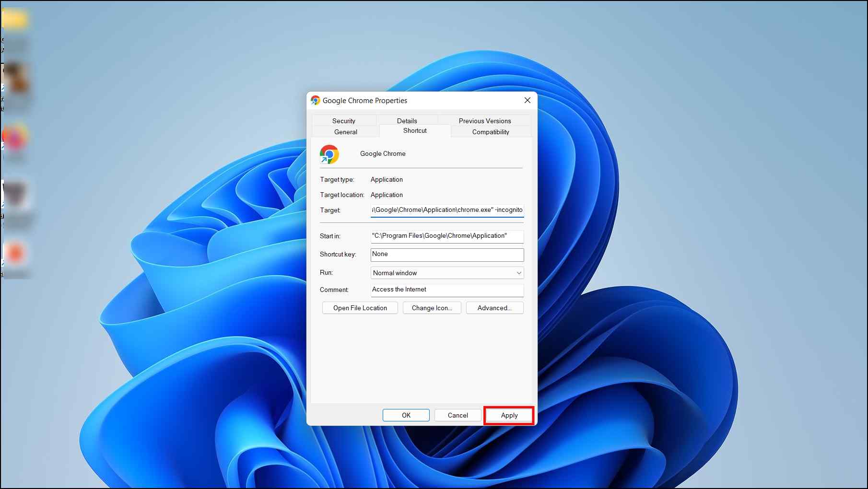Click the Open File Location button
This screenshot has height=489, width=868.
(360, 308)
